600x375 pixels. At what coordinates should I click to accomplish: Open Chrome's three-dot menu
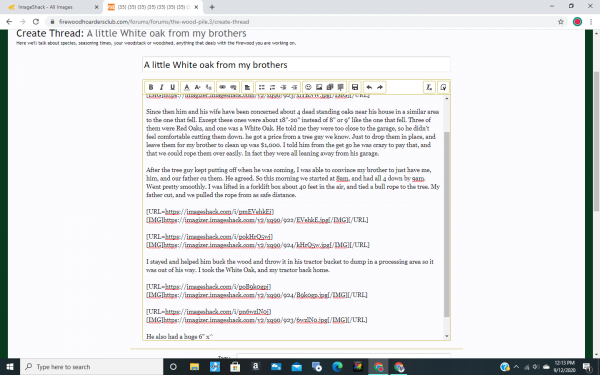click(x=591, y=22)
